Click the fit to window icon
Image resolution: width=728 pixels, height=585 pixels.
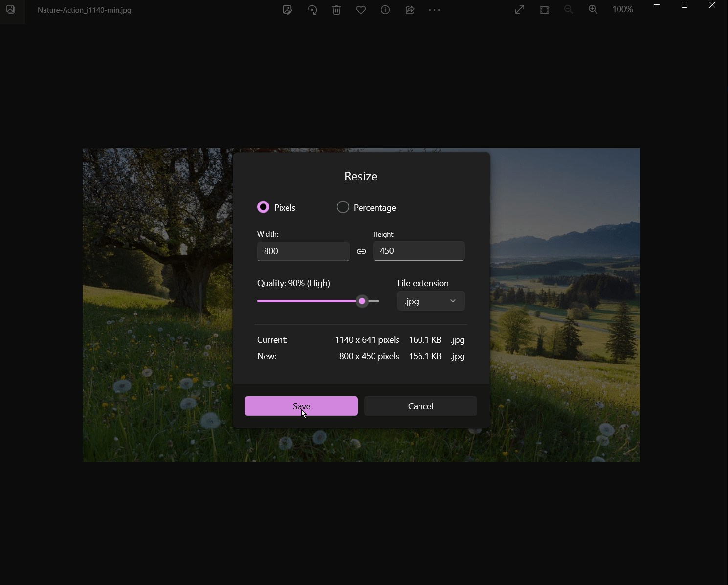tap(544, 10)
